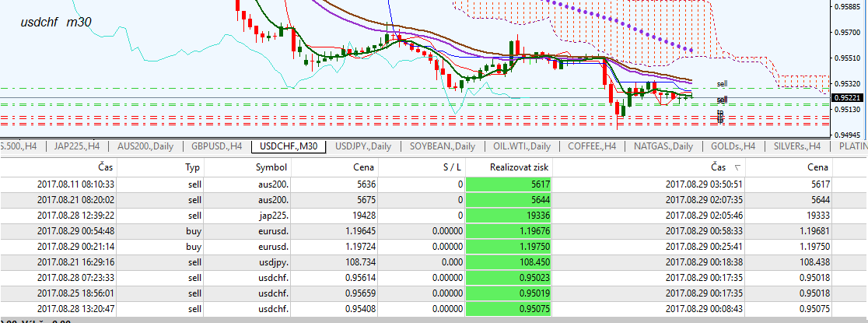Click the green take-profit cell 0.95023
Screen dimensions: 868x323
coord(509,278)
